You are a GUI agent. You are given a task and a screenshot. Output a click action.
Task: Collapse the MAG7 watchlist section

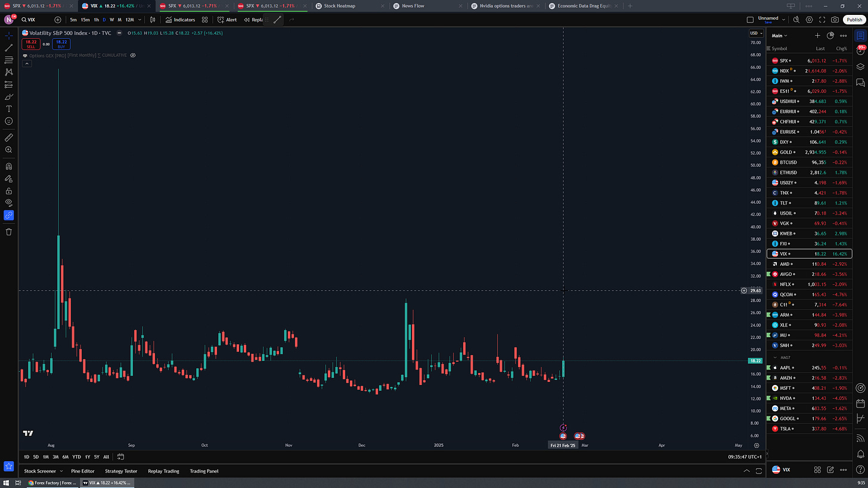pyautogui.click(x=774, y=357)
